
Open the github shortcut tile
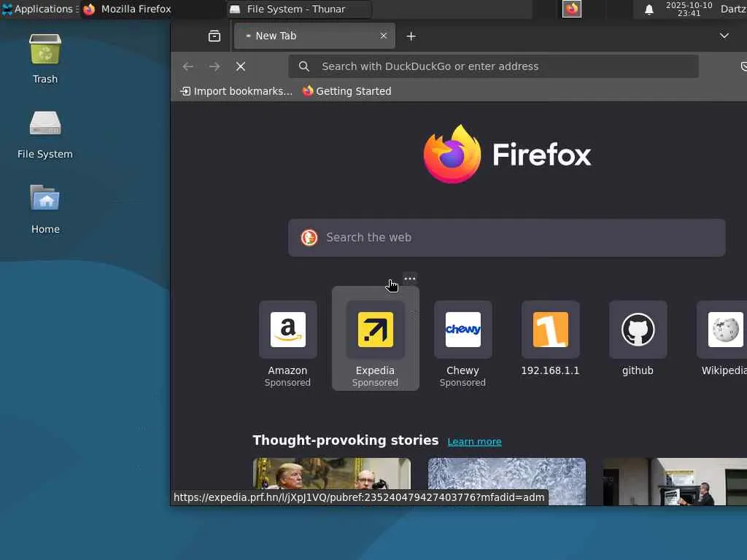[x=638, y=338]
